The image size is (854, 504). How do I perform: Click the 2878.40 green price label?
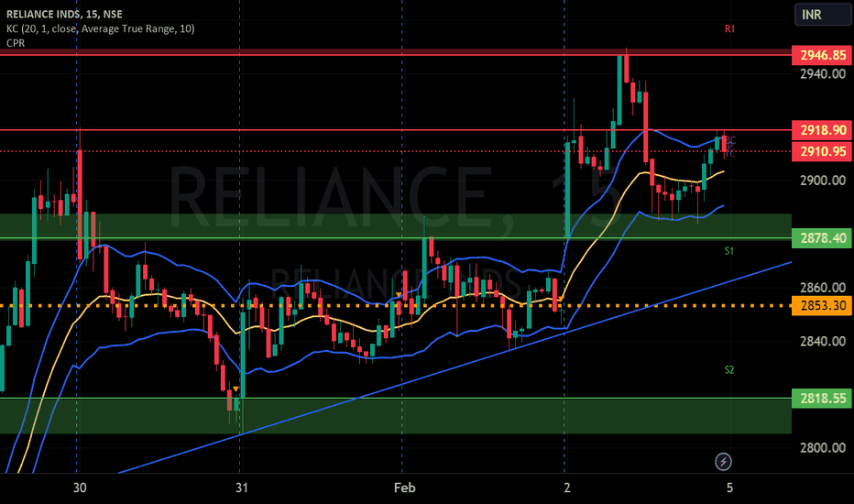pos(822,238)
